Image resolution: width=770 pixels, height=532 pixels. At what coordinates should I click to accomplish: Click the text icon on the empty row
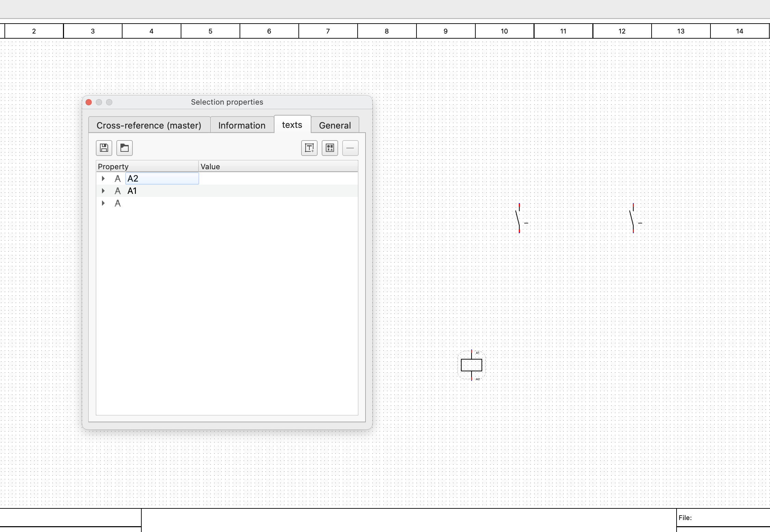(118, 203)
